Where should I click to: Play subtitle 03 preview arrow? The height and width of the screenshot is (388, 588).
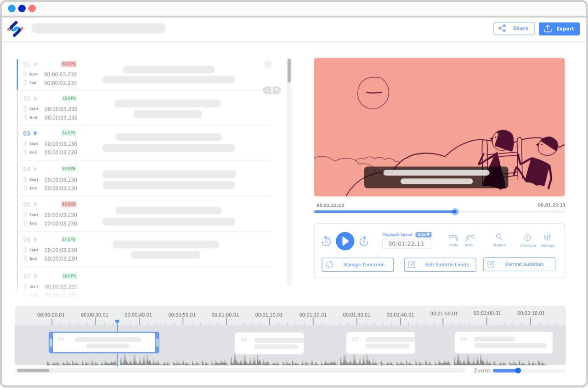coord(36,133)
